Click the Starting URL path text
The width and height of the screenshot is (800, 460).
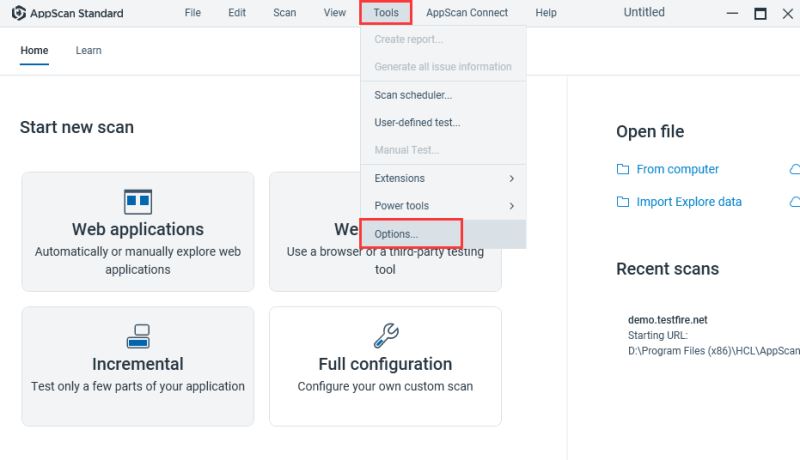pyautogui.click(x=714, y=351)
